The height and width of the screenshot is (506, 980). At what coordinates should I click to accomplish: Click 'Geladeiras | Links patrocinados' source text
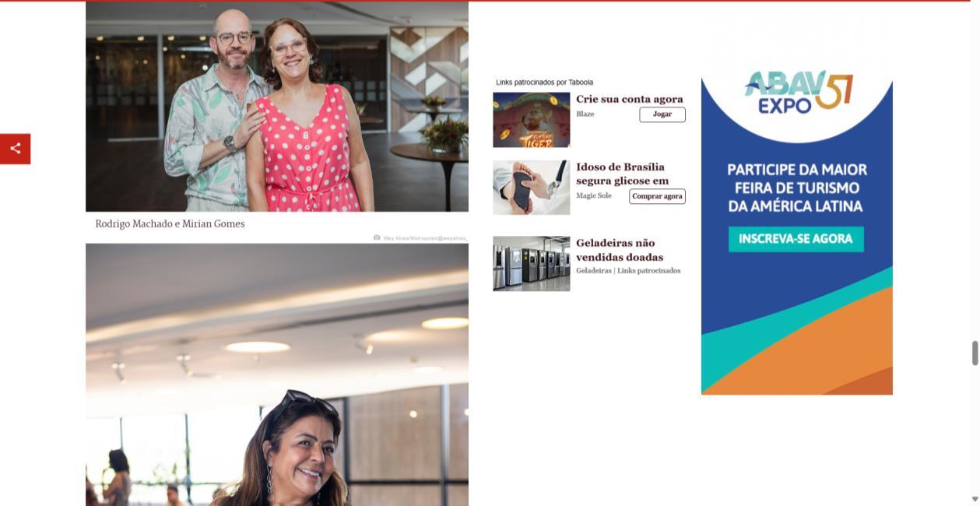pyautogui.click(x=628, y=271)
